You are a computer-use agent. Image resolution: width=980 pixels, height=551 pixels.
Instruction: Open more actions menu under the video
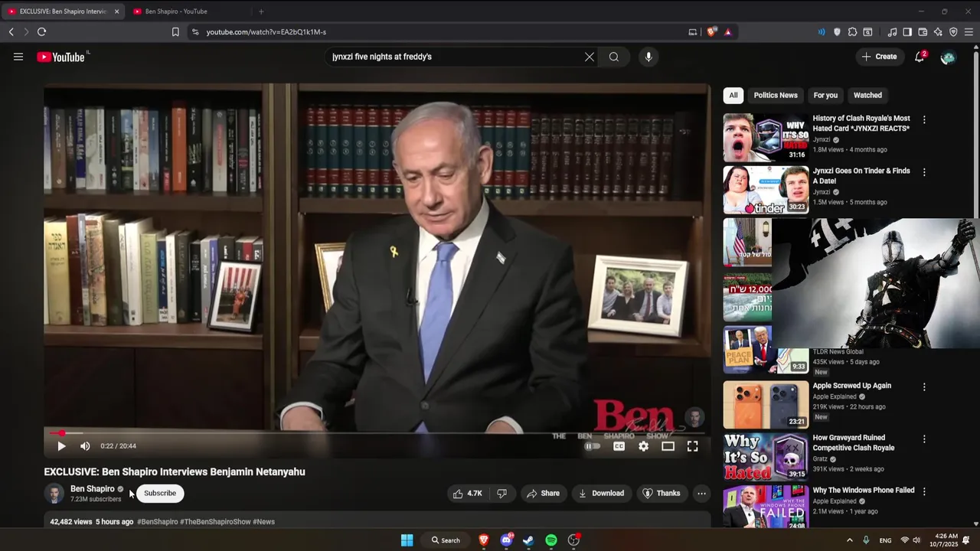(701, 494)
